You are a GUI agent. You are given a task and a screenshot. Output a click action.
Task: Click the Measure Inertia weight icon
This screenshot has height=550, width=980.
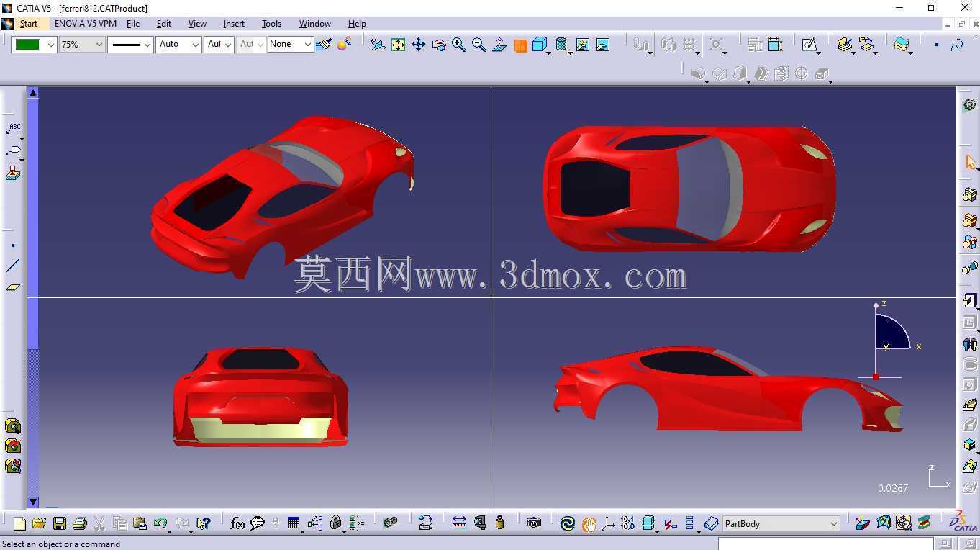[x=500, y=523]
